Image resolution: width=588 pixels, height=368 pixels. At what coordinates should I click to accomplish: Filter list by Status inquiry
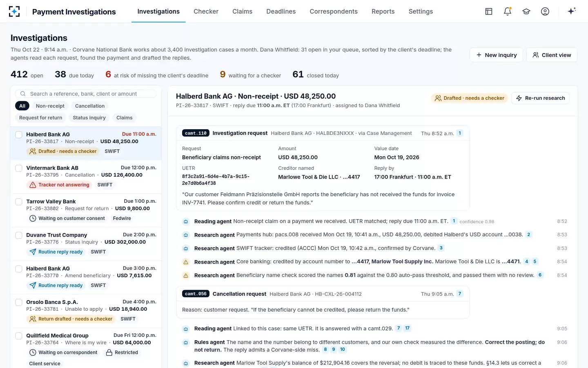point(89,118)
